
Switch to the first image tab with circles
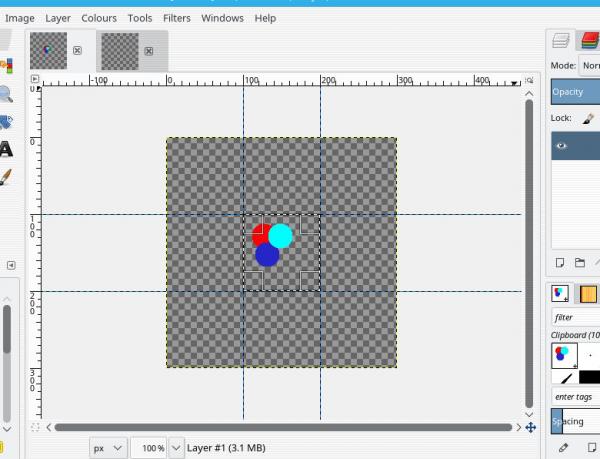pos(48,50)
